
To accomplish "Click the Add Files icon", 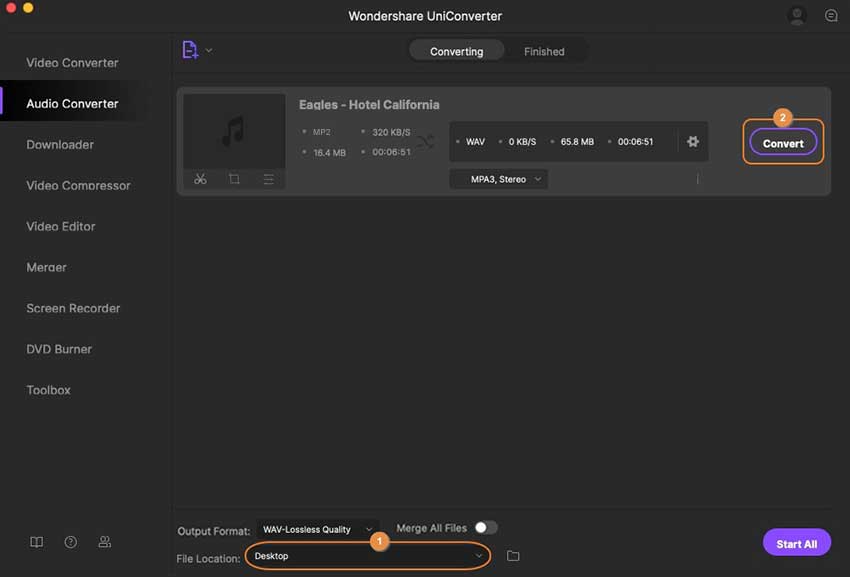I will point(190,50).
